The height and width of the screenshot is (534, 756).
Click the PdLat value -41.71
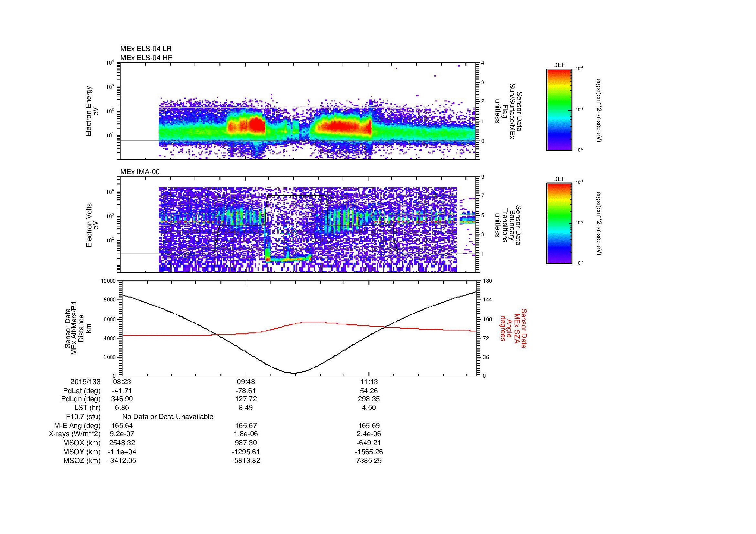[x=122, y=391]
